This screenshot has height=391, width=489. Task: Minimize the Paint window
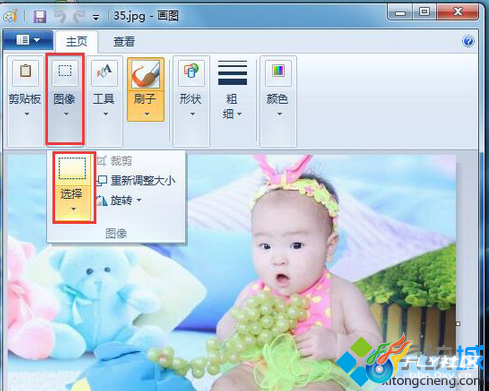[400, 13]
